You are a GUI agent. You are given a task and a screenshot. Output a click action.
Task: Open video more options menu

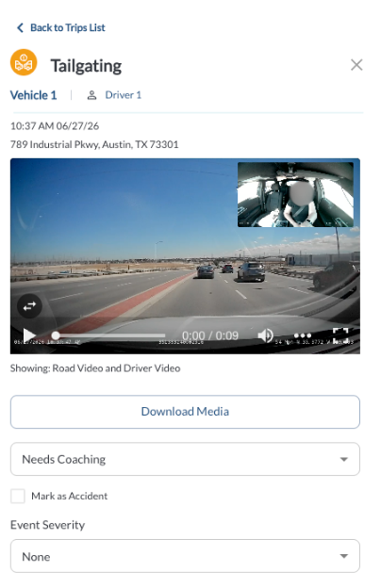coord(303,335)
